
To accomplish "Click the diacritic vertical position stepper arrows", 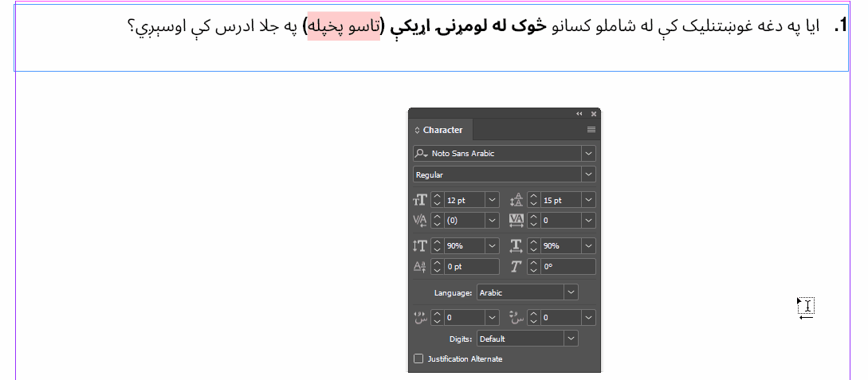I will pos(534,318).
